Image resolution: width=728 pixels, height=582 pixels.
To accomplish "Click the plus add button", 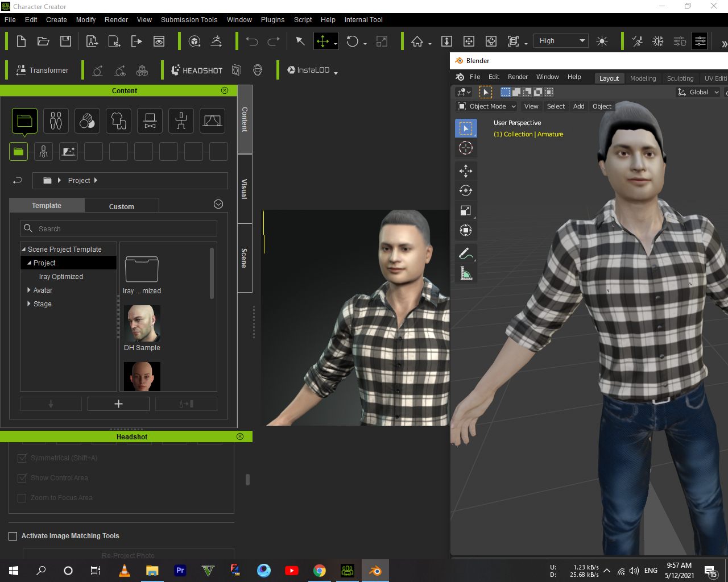I will [x=118, y=404].
